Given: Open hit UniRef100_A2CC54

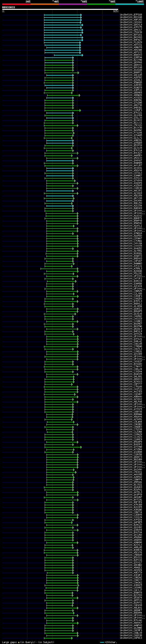Looking at the screenshot, I should pyautogui.click(x=131, y=206).
